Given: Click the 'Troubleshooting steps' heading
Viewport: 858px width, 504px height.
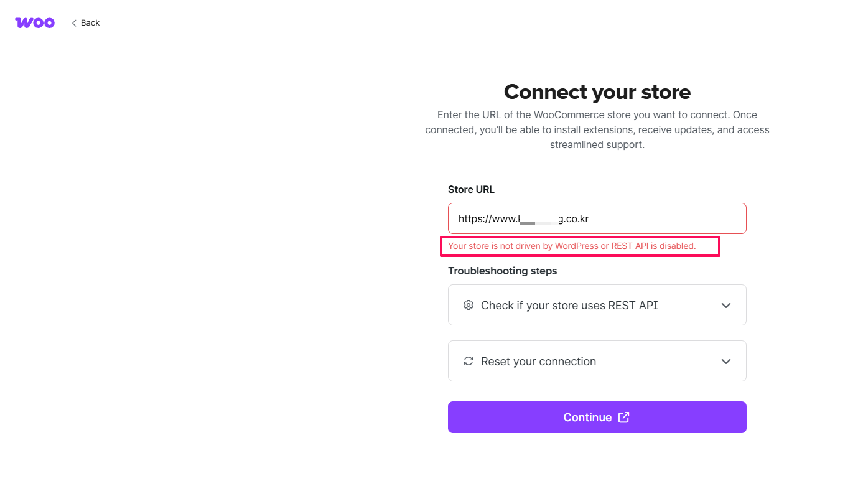Looking at the screenshot, I should [502, 271].
